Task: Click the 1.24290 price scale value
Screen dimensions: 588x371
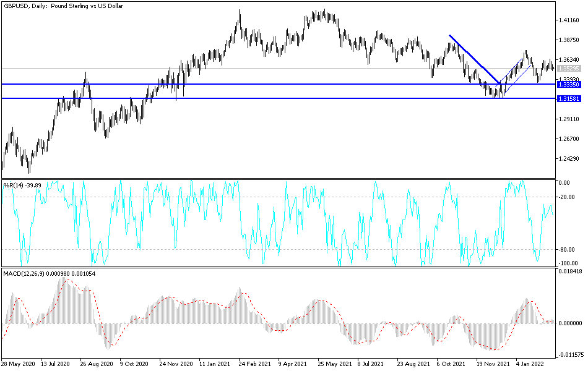Action: click(568, 159)
